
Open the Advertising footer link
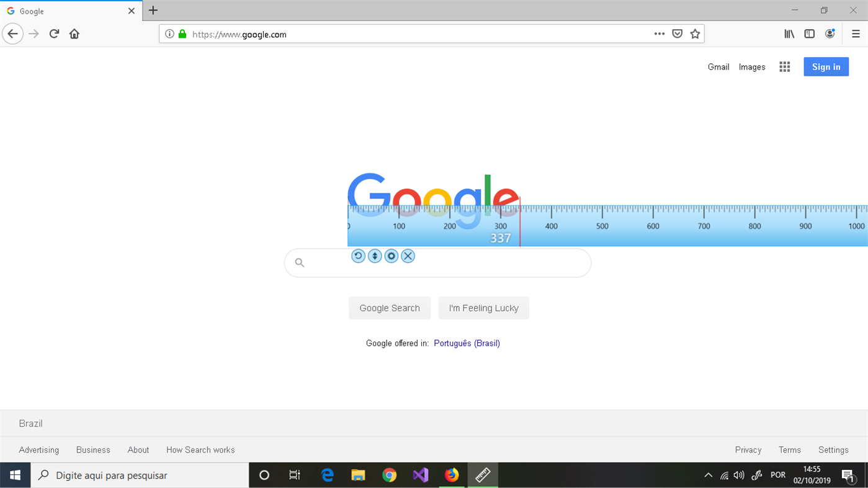[x=39, y=450]
